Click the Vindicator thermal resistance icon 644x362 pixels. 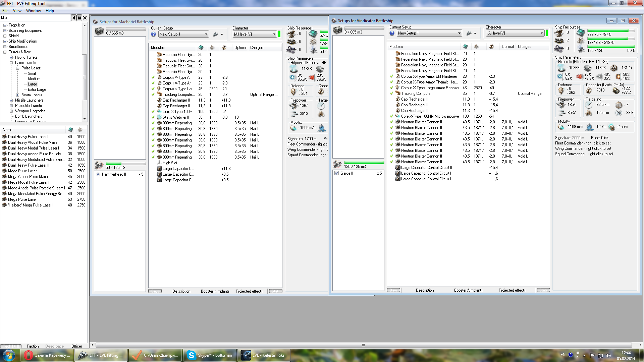point(579,76)
